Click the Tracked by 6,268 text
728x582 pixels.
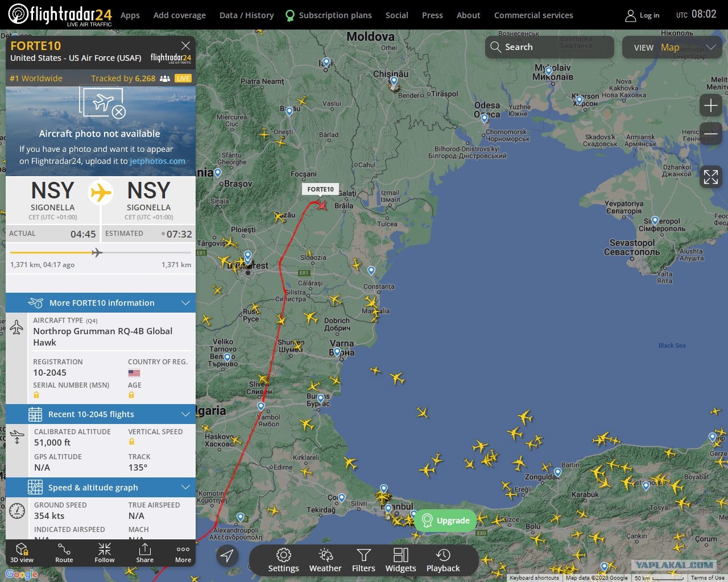pyautogui.click(x=123, y=78)
